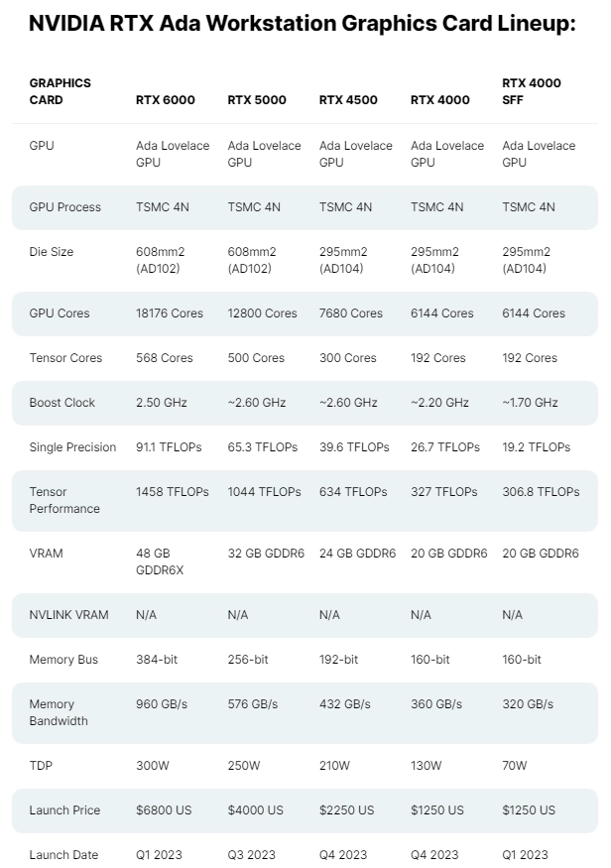
Task: Select the 70W TDP value
Action: (514, 766)
